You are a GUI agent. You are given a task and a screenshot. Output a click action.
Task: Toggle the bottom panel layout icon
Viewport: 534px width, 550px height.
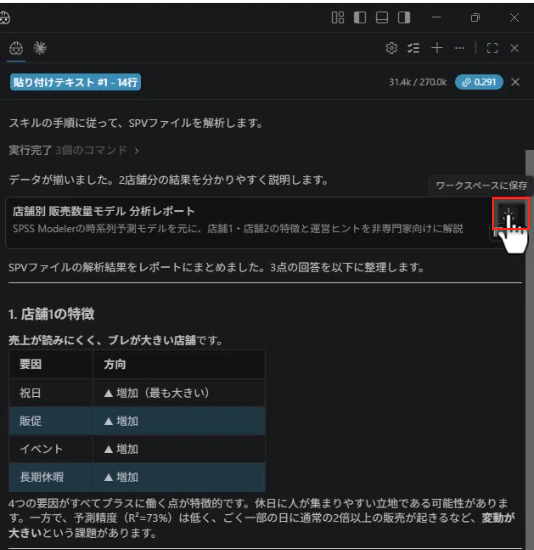point(382,18)
